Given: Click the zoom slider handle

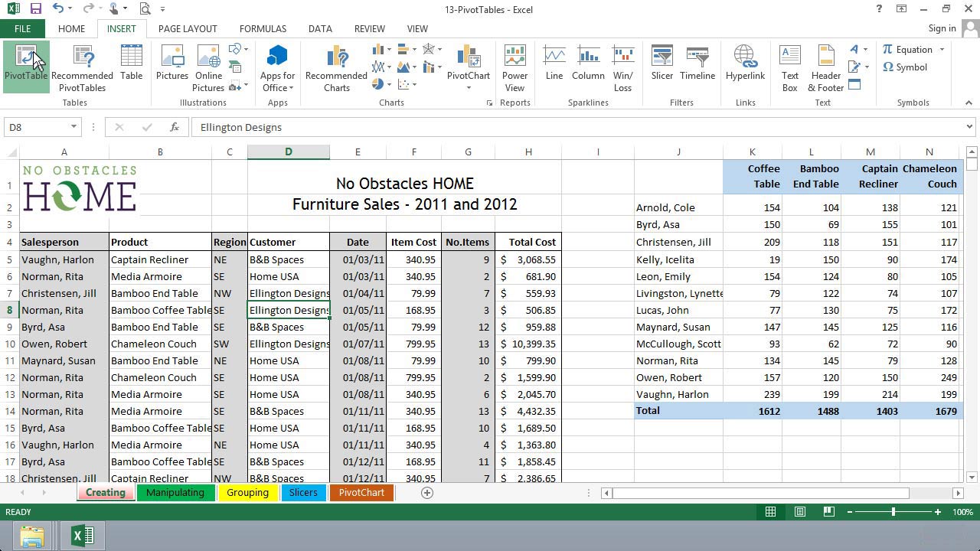Looking at the screenshot, I should tap(893, 512).
